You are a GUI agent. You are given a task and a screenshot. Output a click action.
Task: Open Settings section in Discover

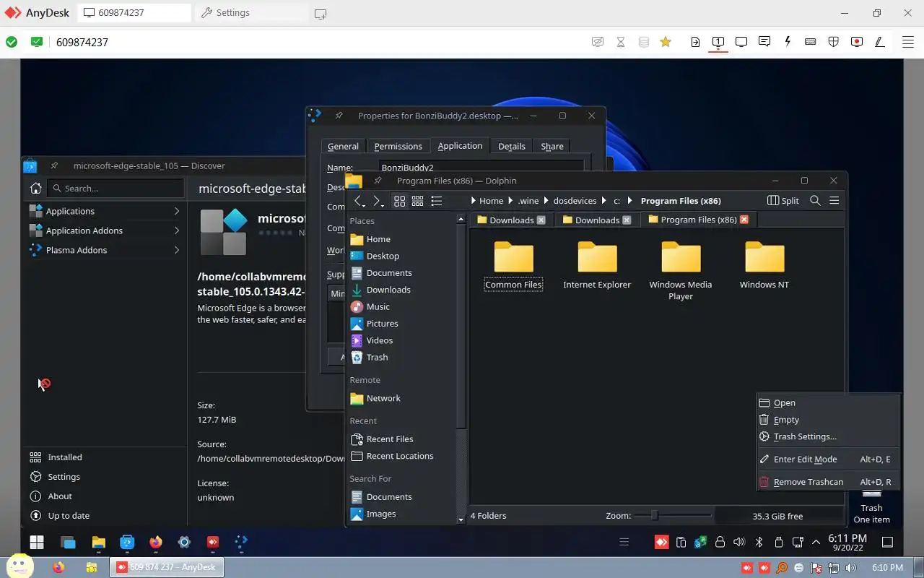(105, 477)
